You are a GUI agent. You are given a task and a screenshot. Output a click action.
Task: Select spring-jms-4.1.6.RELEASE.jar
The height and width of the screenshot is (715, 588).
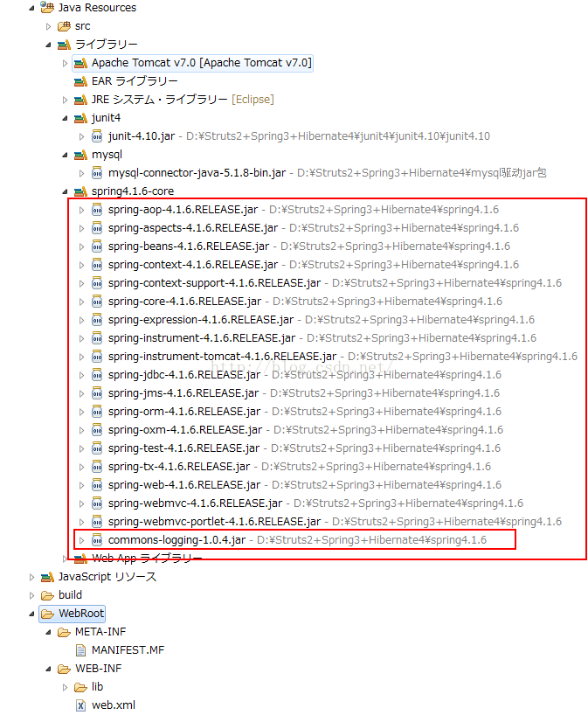pyautogui.click(x=183, y=393)
